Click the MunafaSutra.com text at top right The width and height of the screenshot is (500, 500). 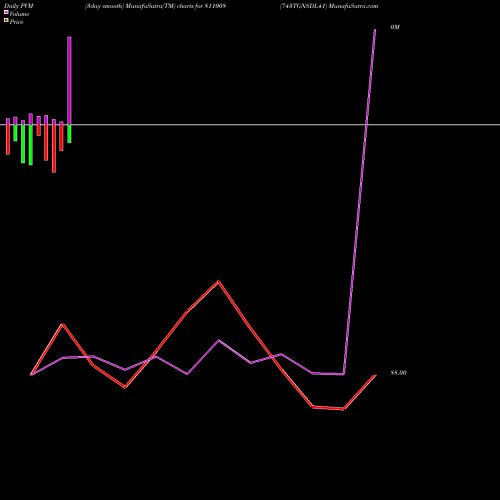(x=353, y=6)
